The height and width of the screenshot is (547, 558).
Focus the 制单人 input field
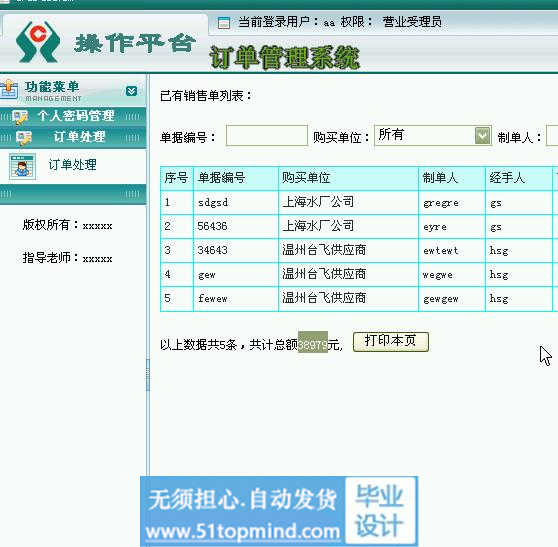tap(552, 136)
